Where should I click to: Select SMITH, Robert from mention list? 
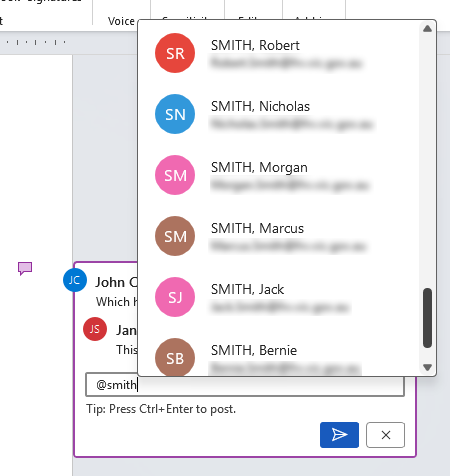pos(278,53)
